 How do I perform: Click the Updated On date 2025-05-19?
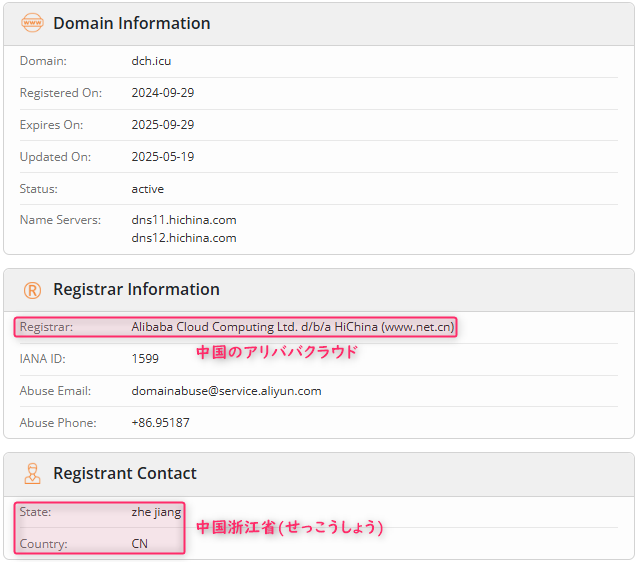point(163,157)
